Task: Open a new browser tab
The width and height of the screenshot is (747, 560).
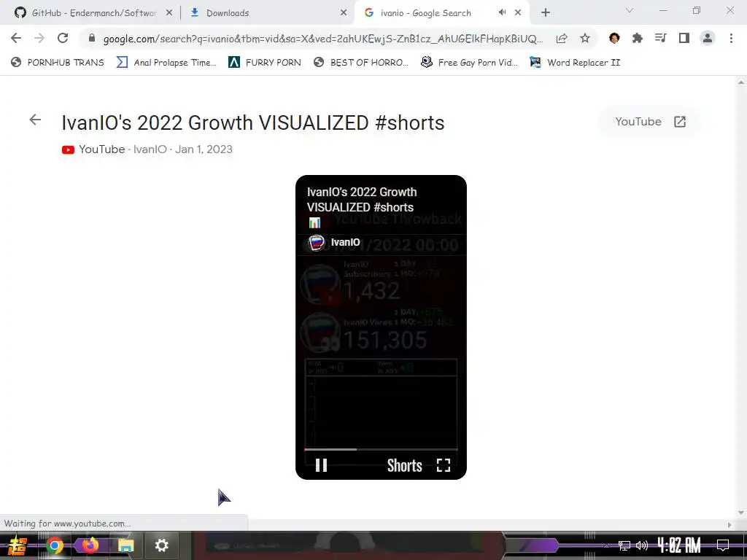Action: point(546,13)
